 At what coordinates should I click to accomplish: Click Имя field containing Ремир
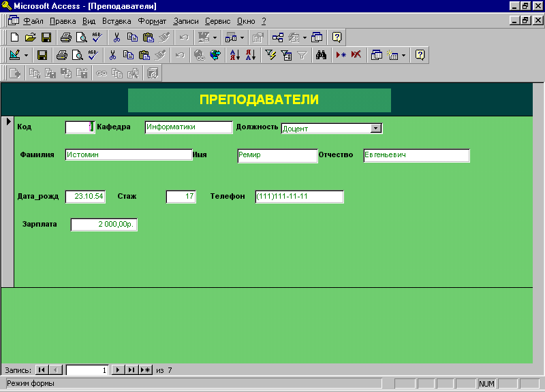pyautogui.click(x=277, y=156)
